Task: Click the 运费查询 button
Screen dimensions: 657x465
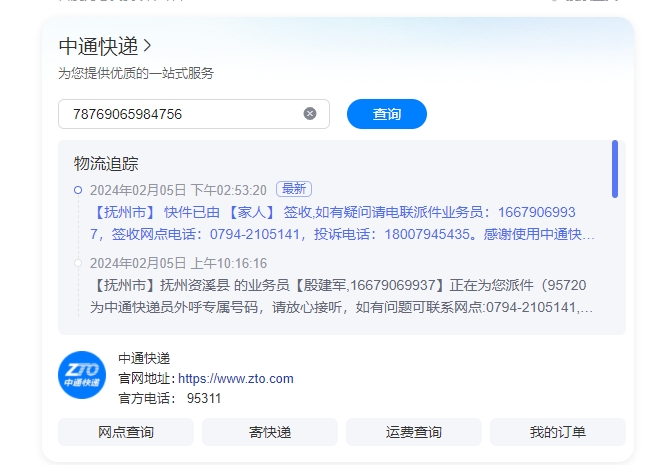Action: click(414, 432)
